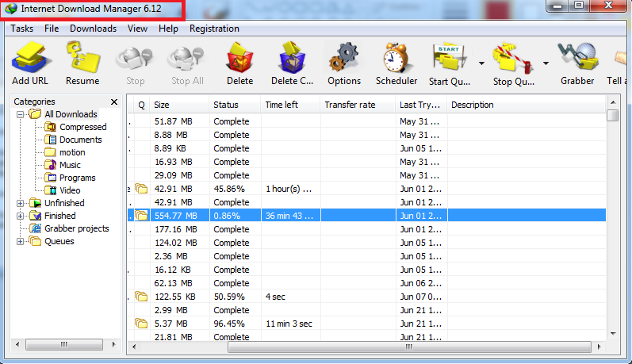Open Grabber projects in tree

point(77,228)
